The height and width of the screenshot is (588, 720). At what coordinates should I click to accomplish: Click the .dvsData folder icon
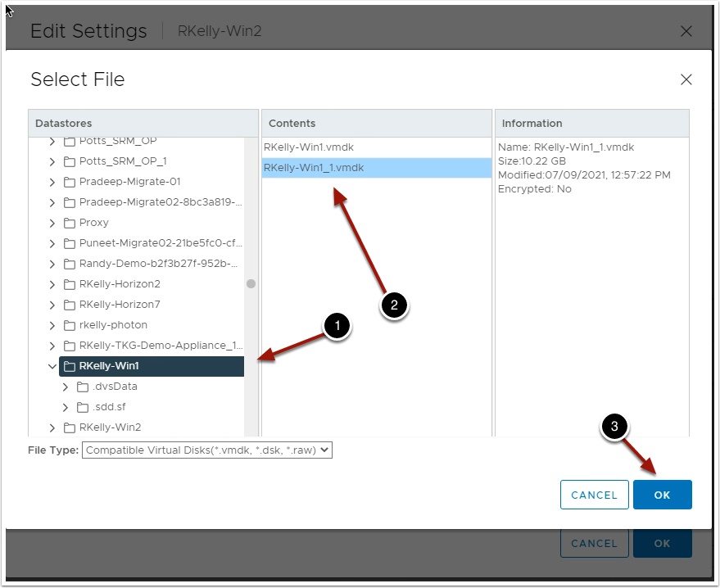[x=83, y=387]
